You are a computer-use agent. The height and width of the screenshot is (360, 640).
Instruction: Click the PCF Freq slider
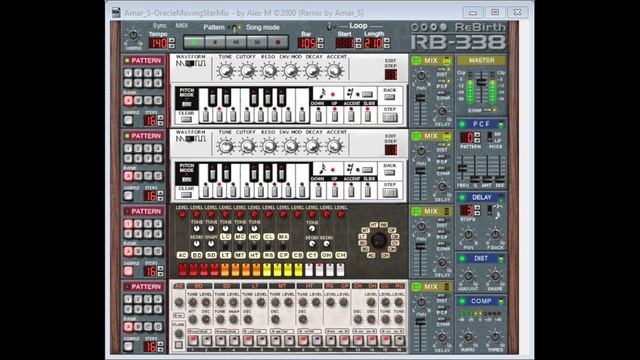click(462, 168)
